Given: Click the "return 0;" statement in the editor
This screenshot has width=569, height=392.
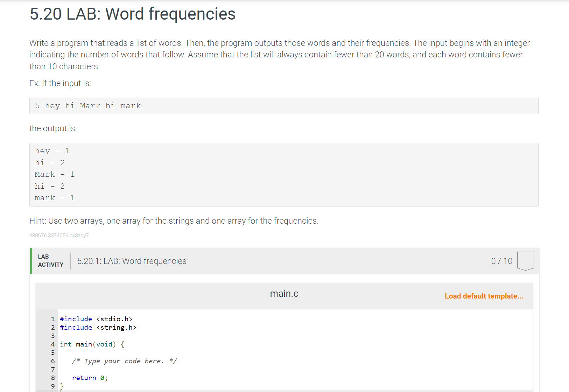Looking at the screenshot, I should [x=90, y=378].
